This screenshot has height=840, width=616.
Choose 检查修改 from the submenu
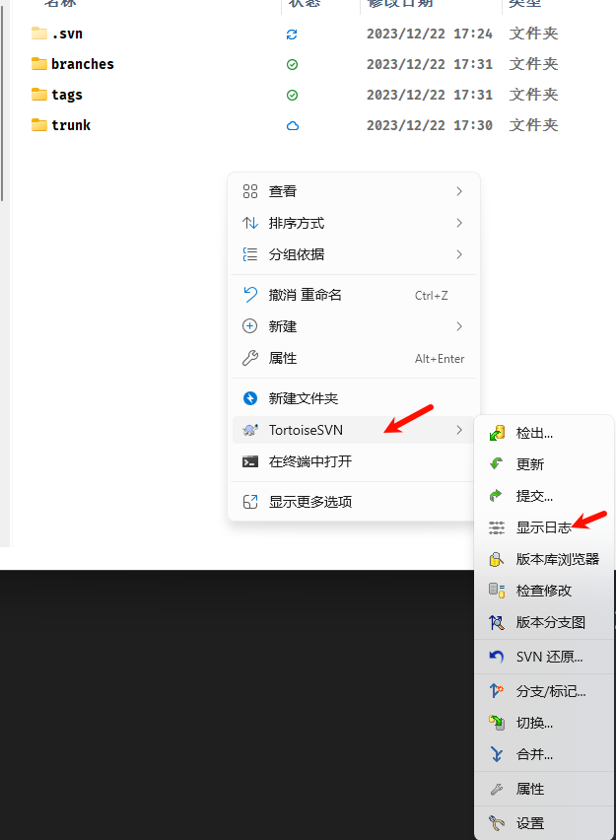(x=544, y=591)
